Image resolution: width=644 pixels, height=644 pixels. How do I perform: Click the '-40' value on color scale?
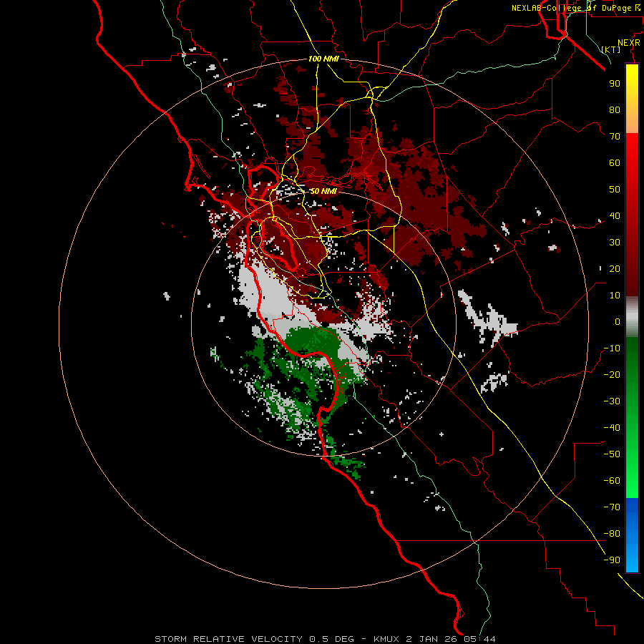click(612, 428)
